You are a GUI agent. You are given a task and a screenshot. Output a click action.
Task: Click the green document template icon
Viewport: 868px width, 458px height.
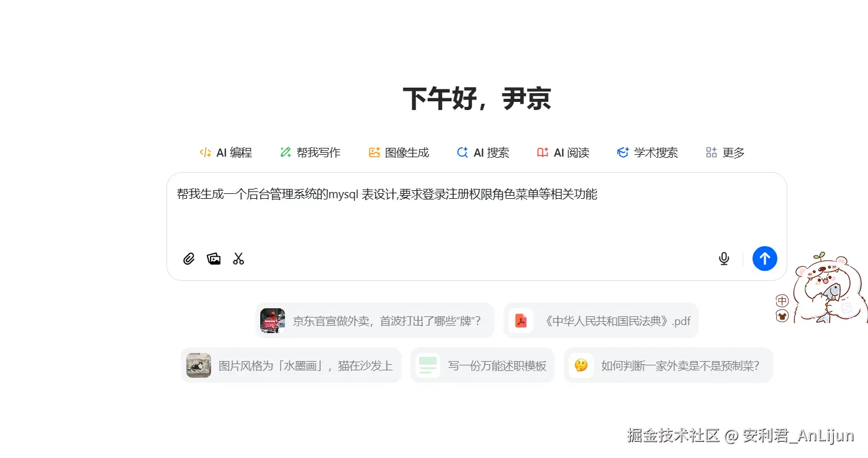[428, 365]
